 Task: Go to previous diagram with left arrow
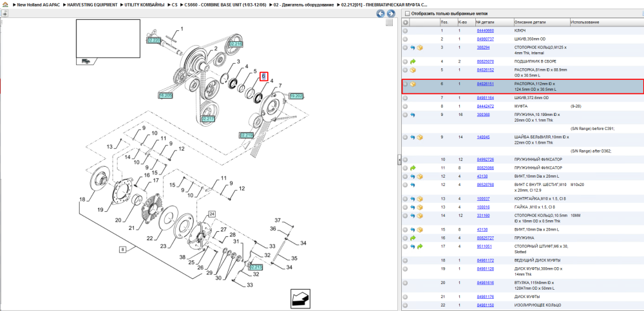(x=381, y=14)
